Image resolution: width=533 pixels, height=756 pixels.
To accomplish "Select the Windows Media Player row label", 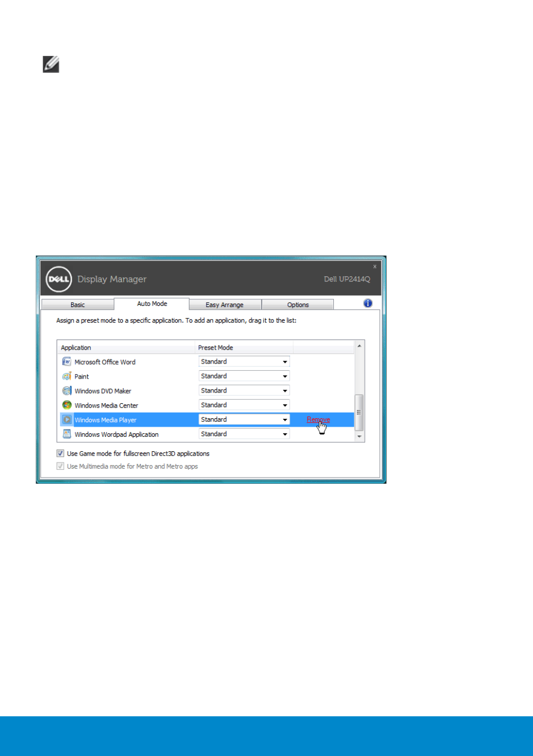I will coord(106,420).
